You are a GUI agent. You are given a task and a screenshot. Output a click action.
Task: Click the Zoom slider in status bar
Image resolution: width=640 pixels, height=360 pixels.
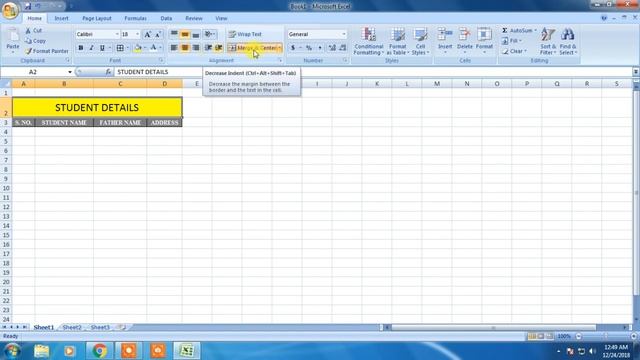pyautogui.click(x=606, y=336)
